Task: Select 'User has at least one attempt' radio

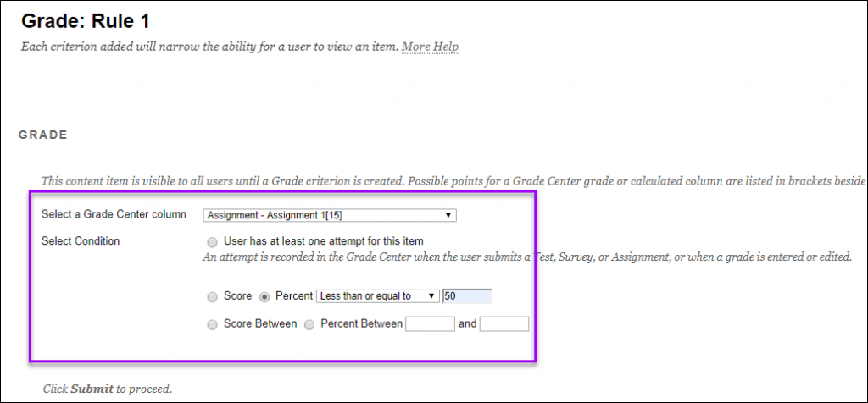Action: pyautogui.click(x=212, y=242)
